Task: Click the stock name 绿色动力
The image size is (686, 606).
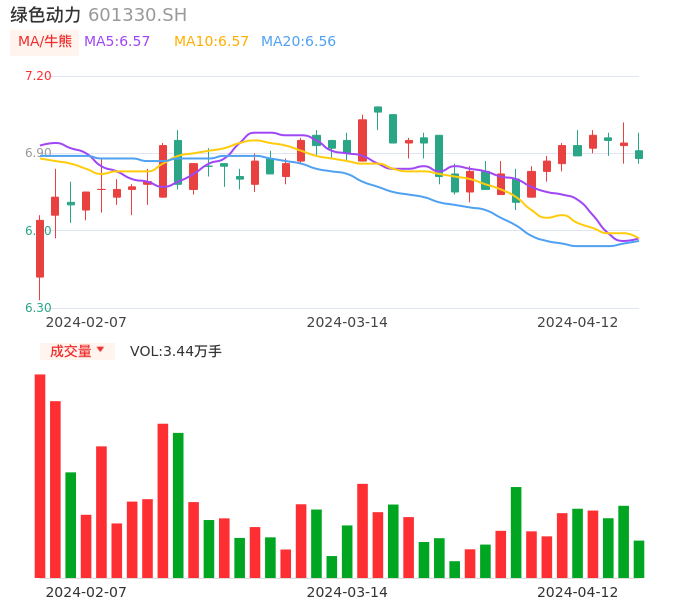Action: coord(46,15)
